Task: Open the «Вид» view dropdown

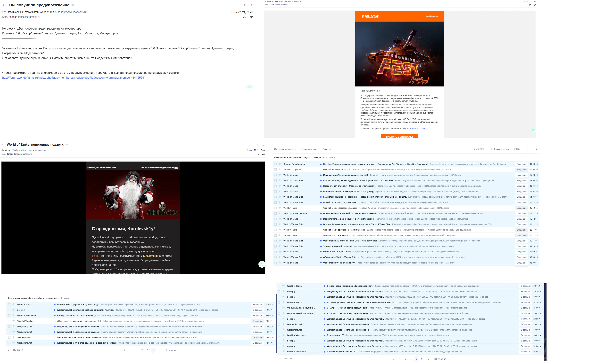Action: point(518,149)
